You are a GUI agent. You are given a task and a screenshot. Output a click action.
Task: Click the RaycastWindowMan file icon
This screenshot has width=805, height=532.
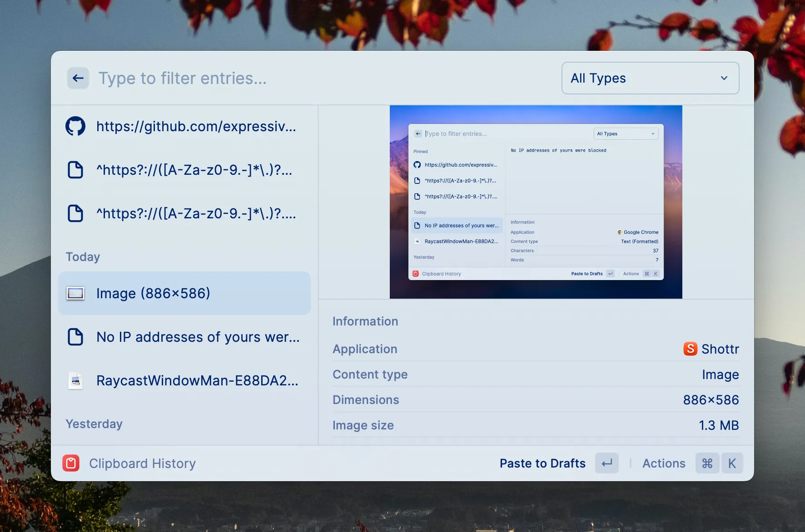75,380
